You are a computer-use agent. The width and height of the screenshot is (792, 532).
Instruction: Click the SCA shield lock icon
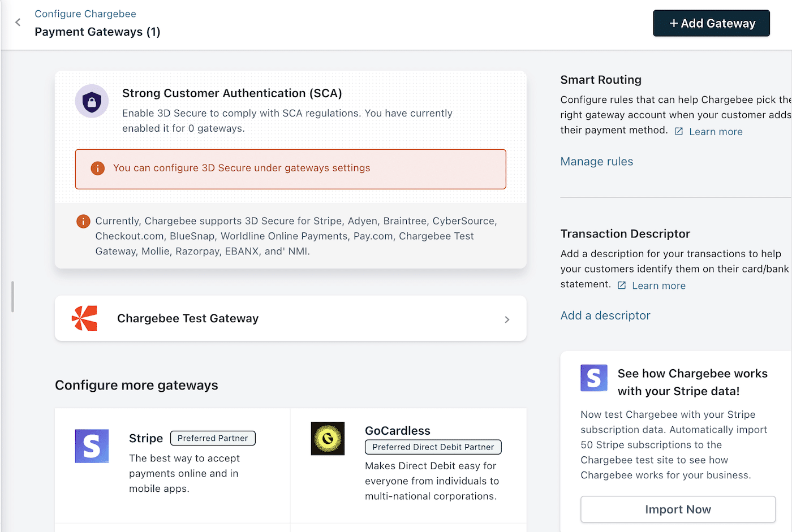tap(92, 101)
